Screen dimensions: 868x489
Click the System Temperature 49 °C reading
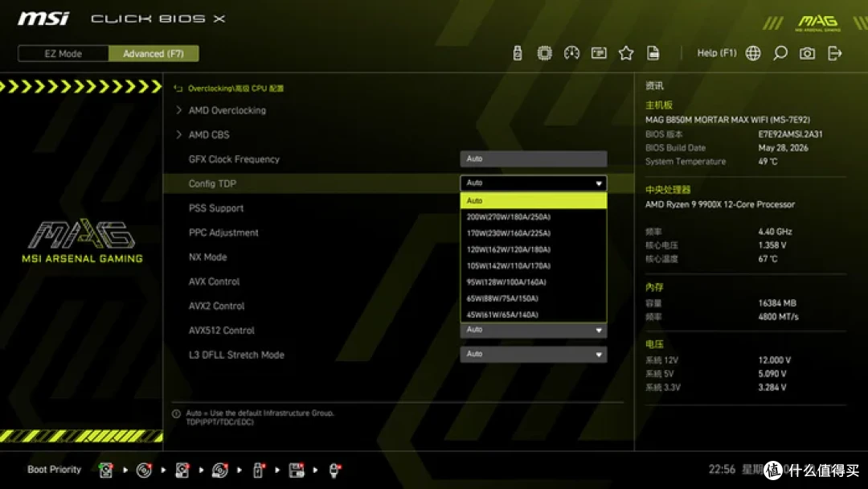click(x=768, y=162)
